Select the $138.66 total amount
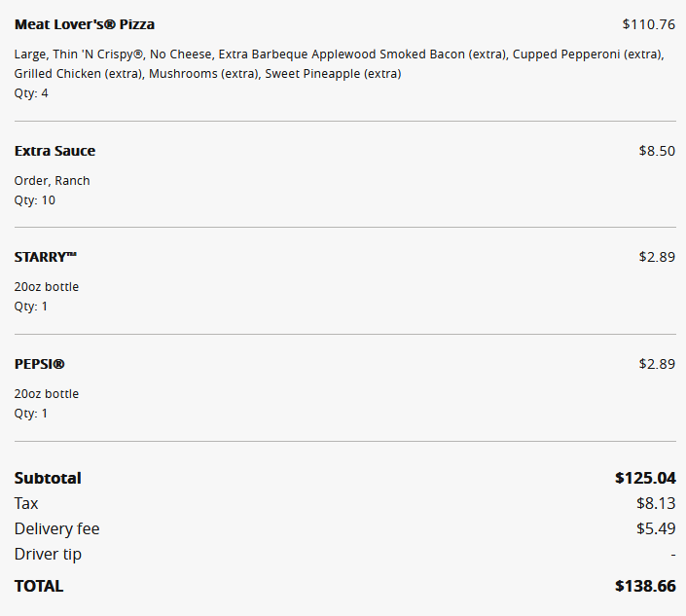686x616 pixels. tap(645, 586)
